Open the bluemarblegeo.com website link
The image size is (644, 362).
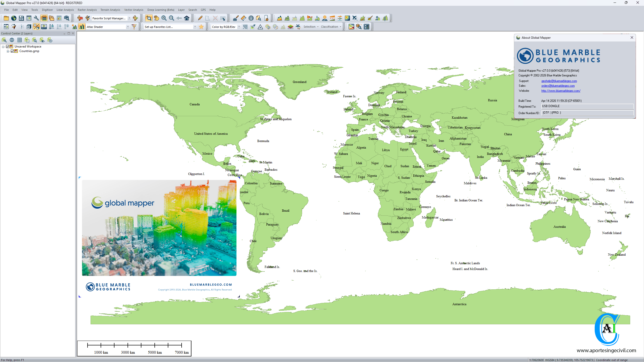pyautogui.click(x=561, y=91)
